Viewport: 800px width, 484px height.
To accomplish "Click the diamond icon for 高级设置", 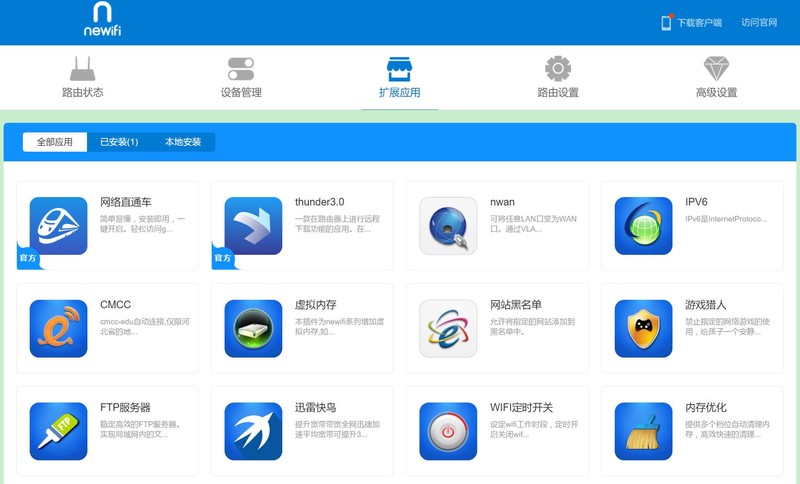I will point(716,68).
